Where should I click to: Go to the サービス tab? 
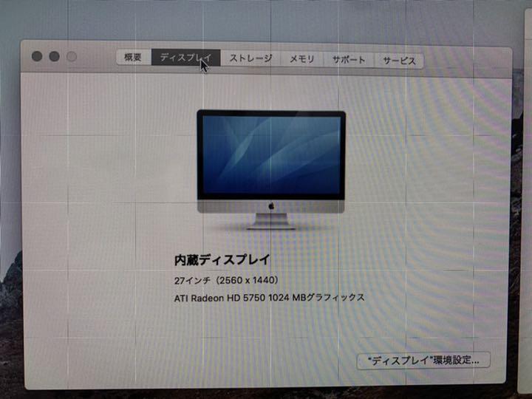click(x=399, y=61)
